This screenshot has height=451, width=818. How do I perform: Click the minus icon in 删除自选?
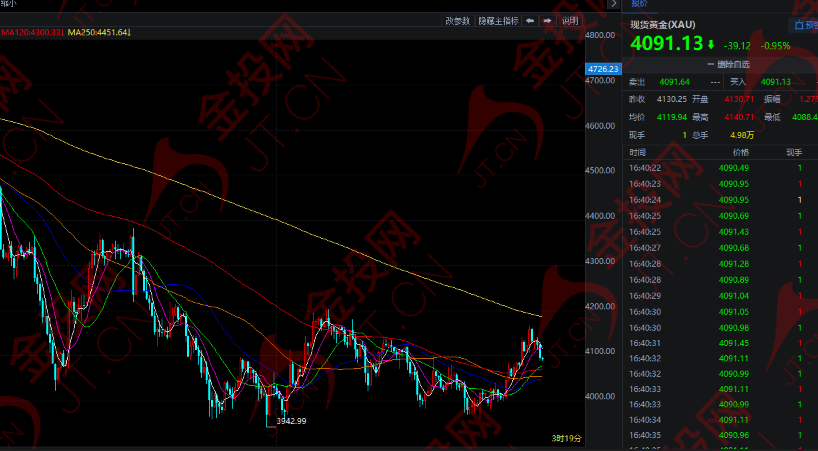[x=711, y=65]
